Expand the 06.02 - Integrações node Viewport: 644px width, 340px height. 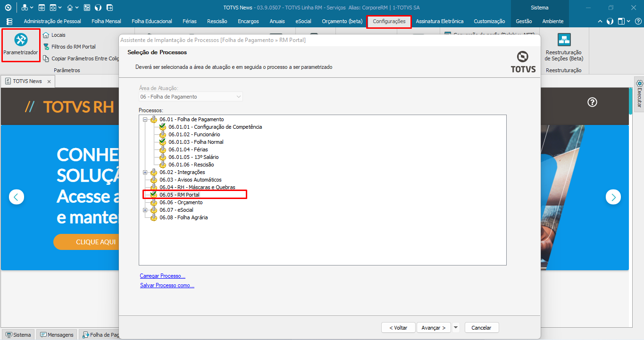point(145,172)
